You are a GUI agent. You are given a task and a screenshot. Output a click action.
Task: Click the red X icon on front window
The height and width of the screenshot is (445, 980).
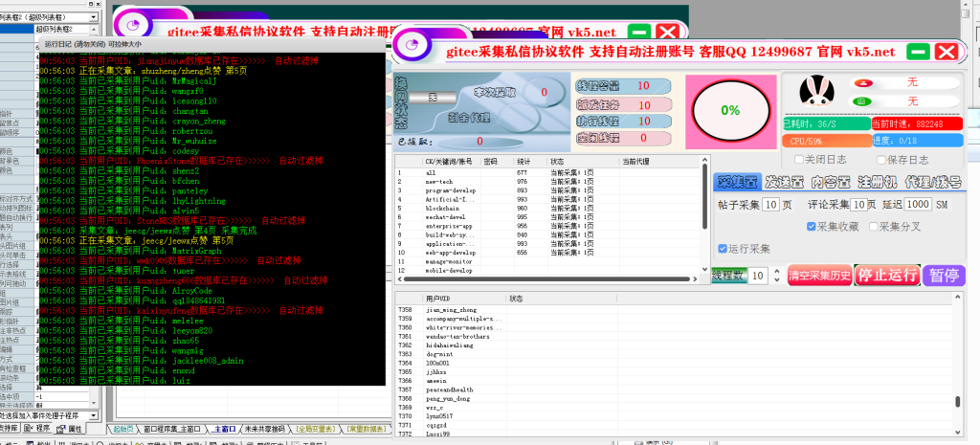click(x=946, y=52)
